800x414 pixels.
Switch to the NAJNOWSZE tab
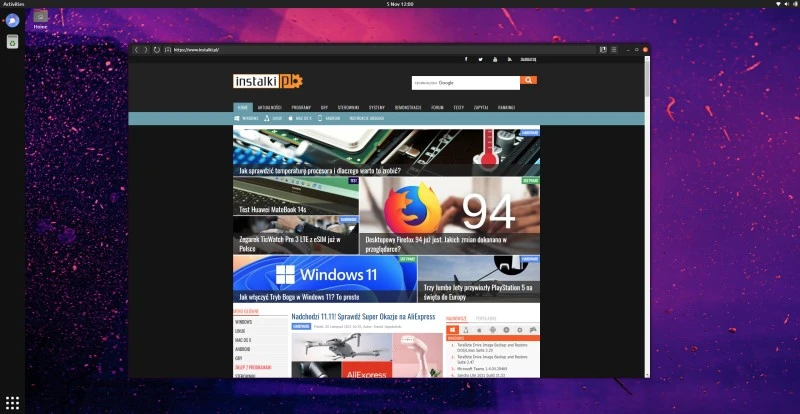[457, 318]
